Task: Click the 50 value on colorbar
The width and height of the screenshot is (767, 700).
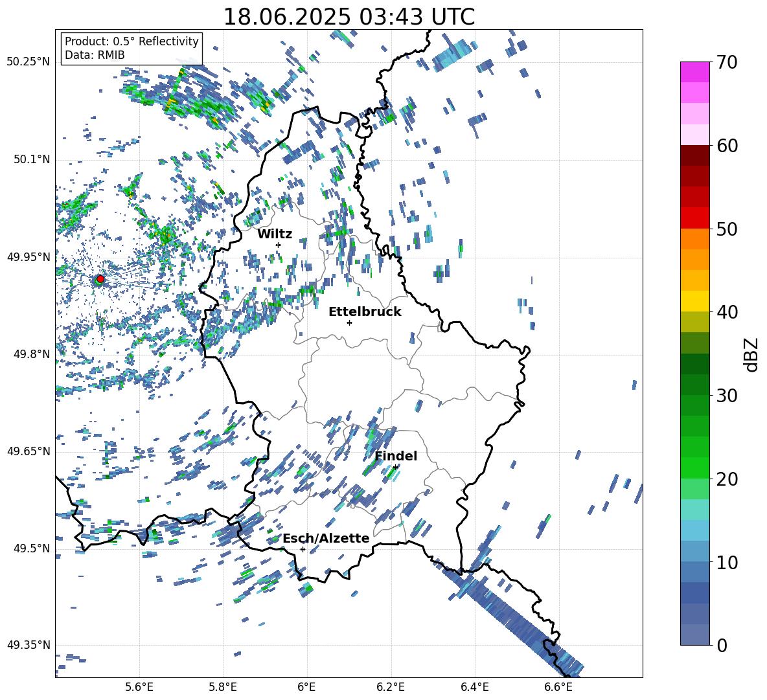Action: pos(727,229)
